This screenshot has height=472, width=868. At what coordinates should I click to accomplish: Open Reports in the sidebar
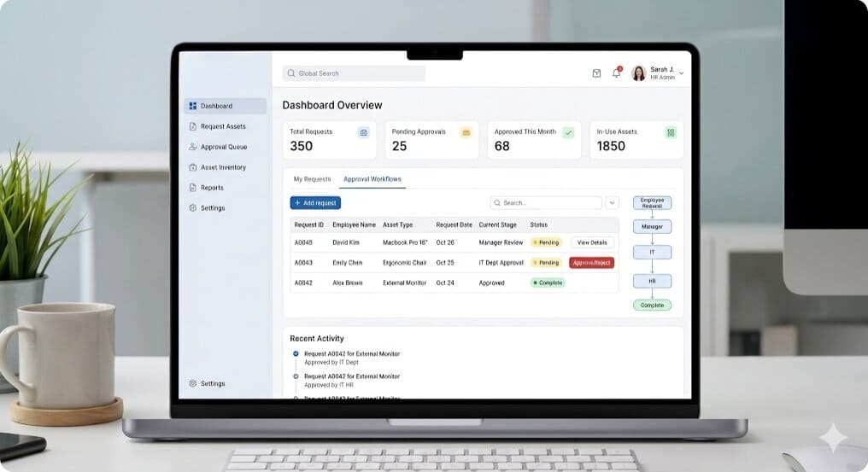206,188
